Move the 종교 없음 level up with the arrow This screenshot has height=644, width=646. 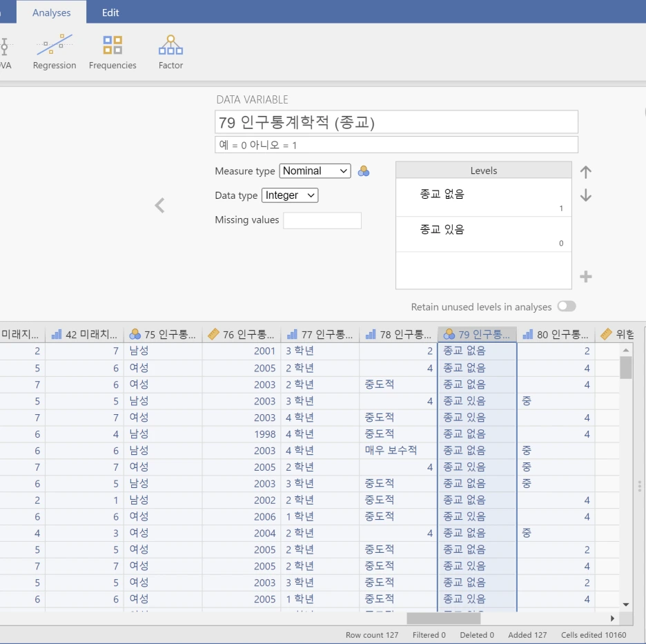point(585,172)
